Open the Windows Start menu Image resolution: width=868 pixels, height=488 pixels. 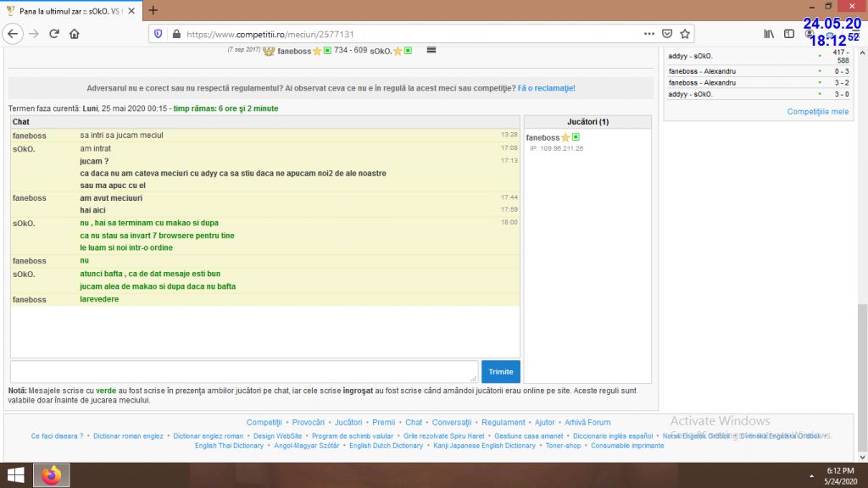pyautogui.click(x=15, y=475)
